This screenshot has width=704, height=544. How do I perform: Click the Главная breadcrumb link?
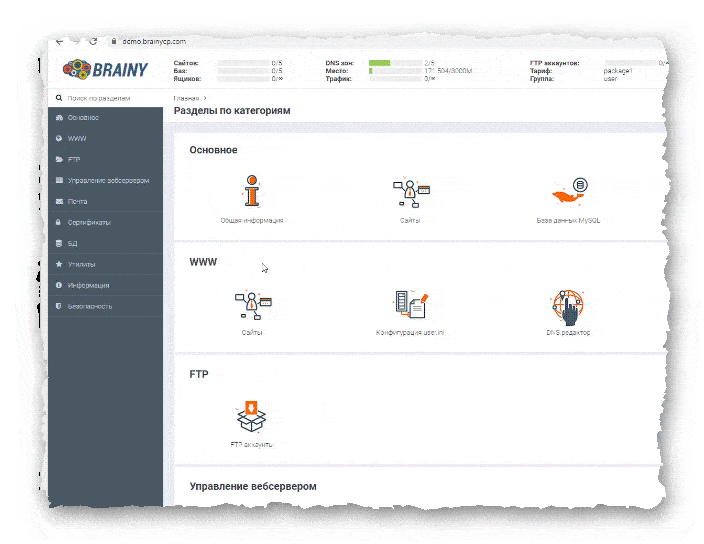point(186,98)
